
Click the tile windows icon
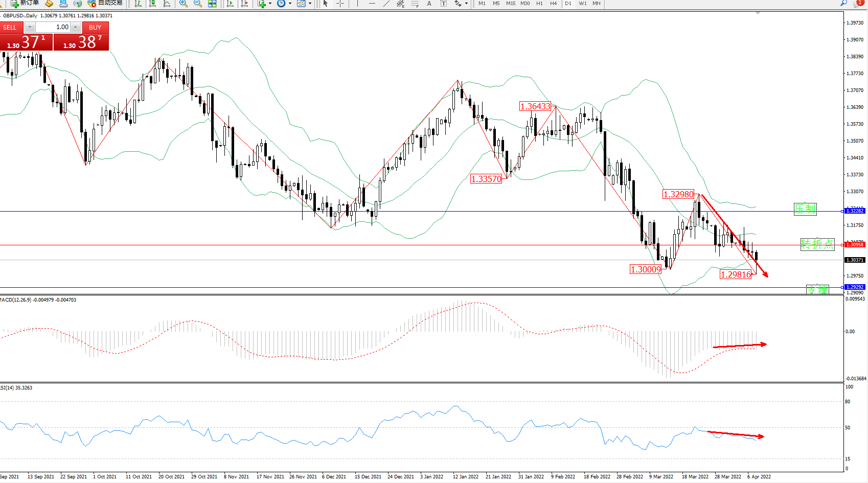pos(212,4)
